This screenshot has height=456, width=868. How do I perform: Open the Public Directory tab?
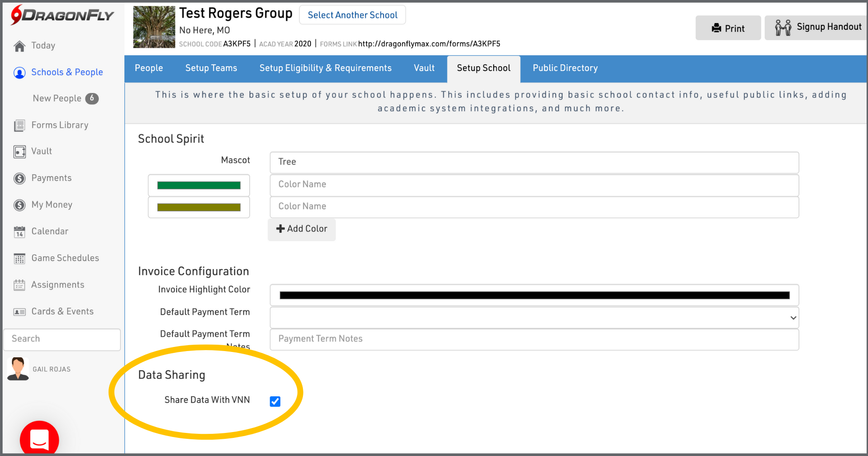point(565,68)
